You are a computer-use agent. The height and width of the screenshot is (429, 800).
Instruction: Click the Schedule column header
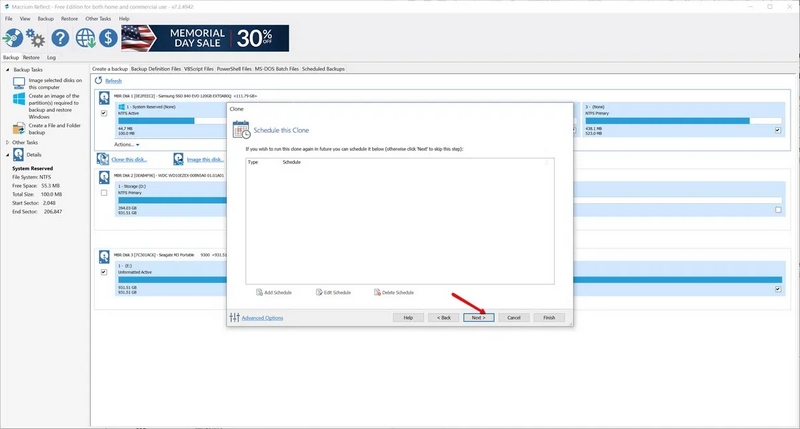[x=291, y=162]
